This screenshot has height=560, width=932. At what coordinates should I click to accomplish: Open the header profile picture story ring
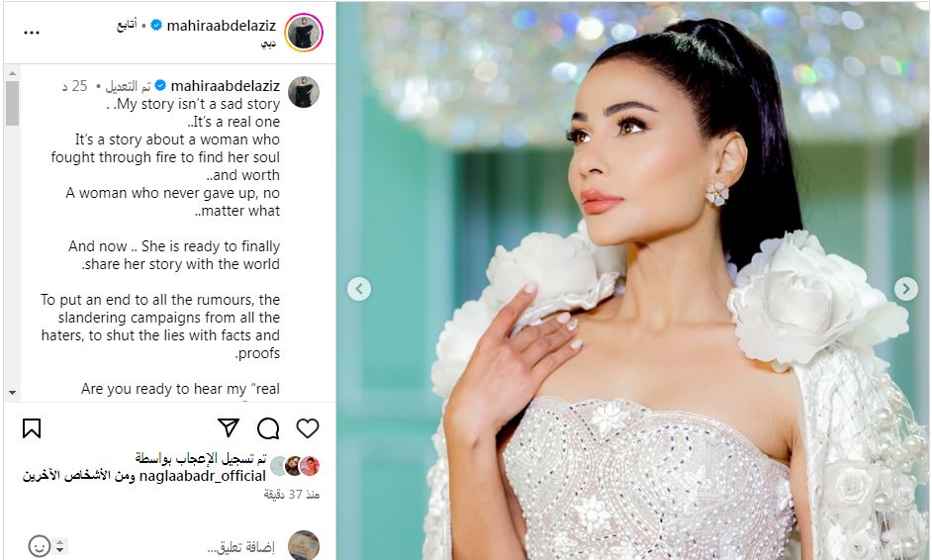click(304, 33)
